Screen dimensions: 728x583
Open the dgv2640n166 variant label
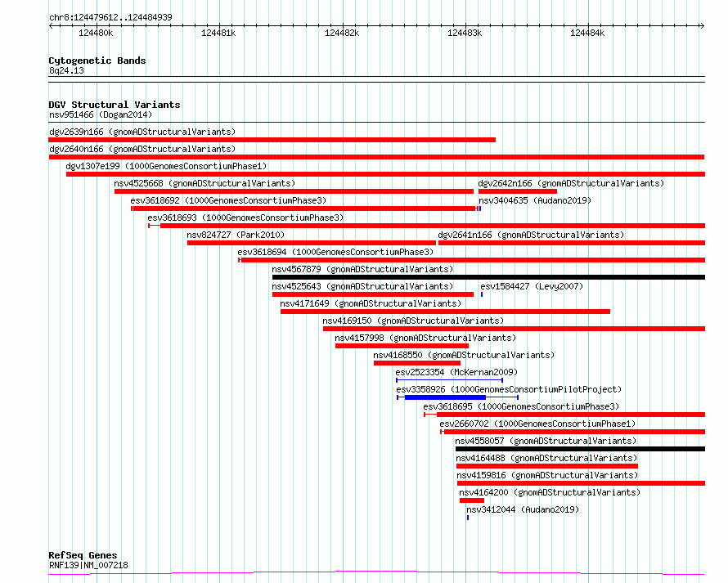(x=142, y=149)
